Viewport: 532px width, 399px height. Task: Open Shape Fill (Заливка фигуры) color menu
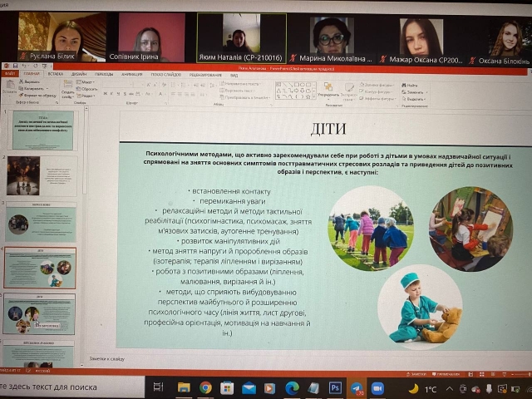[x=377, y=85]
